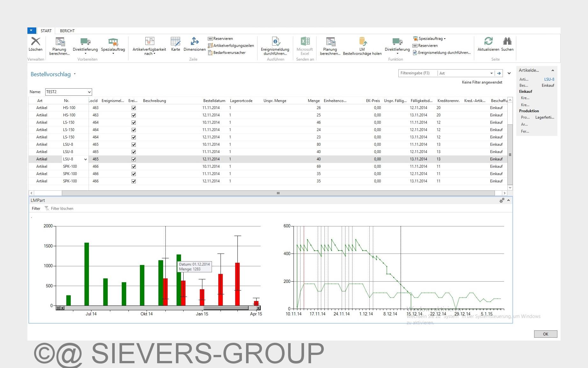Click the table vertical scrollbar thumb
Screen dimensions: 588x368
pos(510,154)
